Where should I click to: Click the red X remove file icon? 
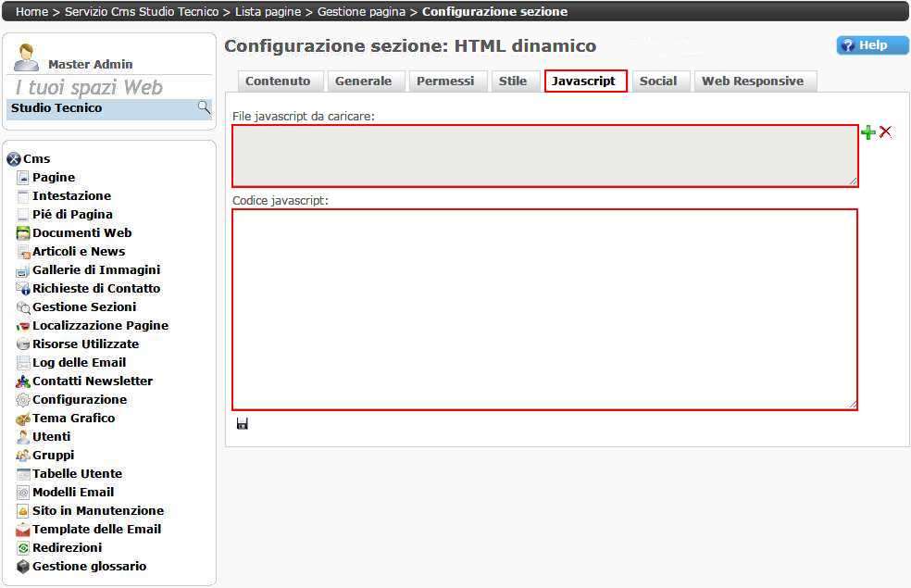pos(886,132)
